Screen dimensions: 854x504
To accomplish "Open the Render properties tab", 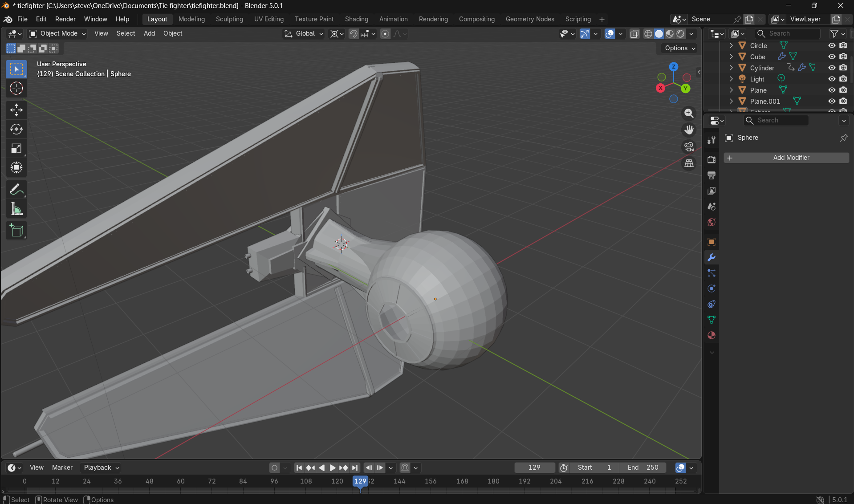I will coord(712,159).
